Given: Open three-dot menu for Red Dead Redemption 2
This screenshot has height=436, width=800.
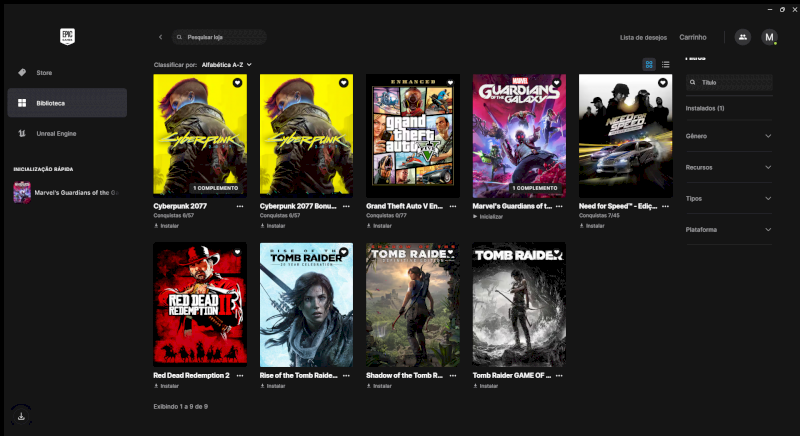Looking at the screenshot, I should (239, 375).
